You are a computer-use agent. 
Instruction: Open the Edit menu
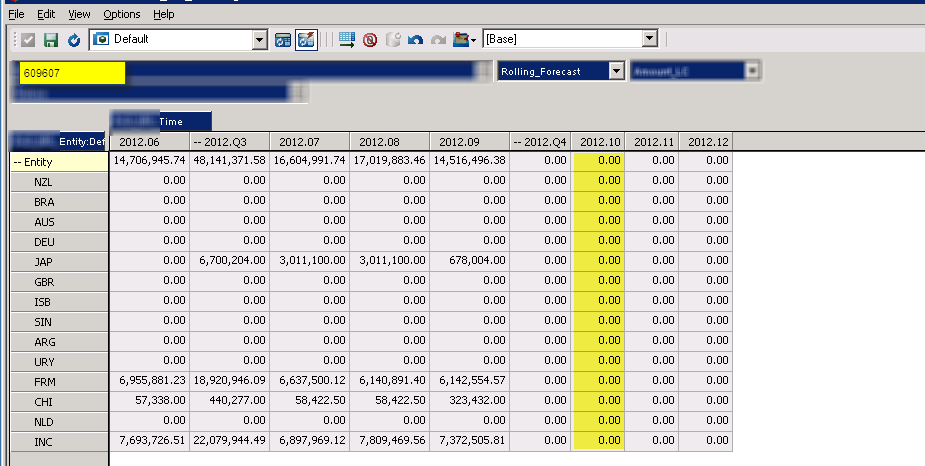pyautogui.click(x=46, y=14)
